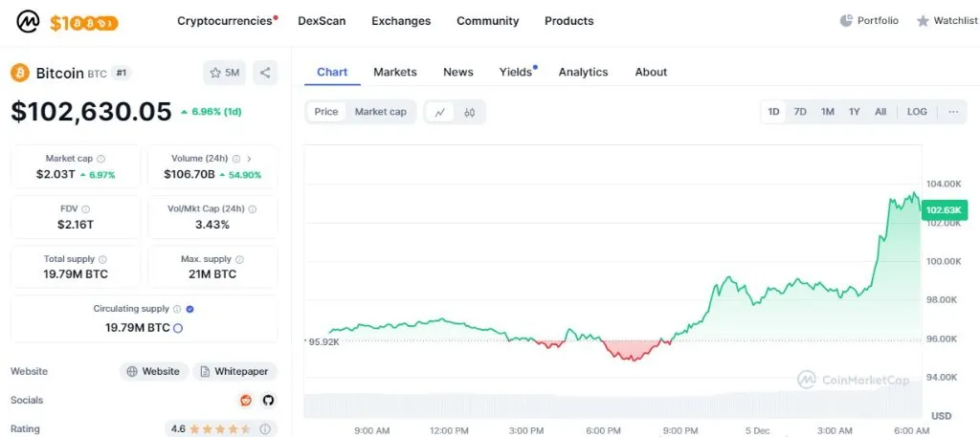This screenshot has width=980, height=437.
Task: Open the DexScan nav menu
Action: pos(322,21)
